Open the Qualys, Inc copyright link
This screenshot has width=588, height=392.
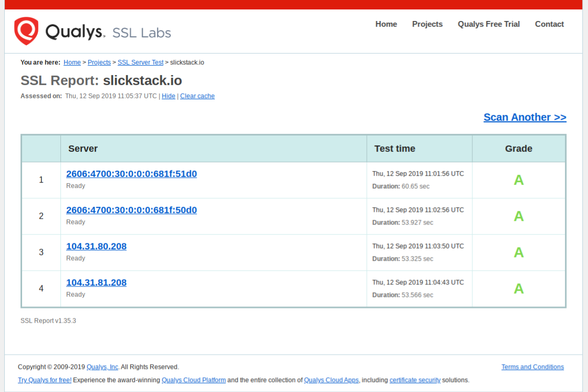pos(102,367)
